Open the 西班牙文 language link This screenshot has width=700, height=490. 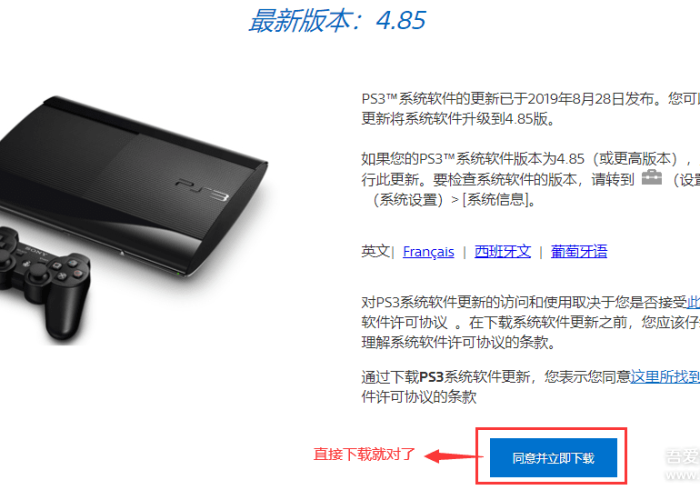click(503, 252)
